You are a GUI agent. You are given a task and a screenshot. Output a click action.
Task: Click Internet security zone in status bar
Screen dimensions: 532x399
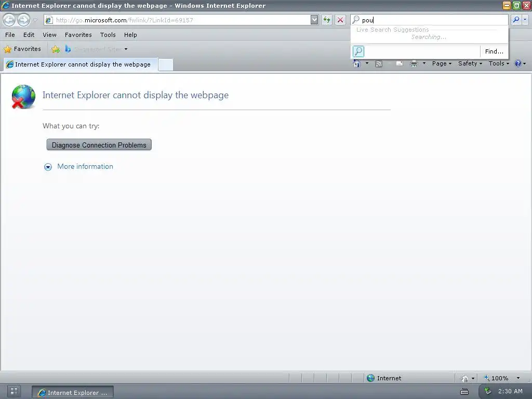coord(384,378)
